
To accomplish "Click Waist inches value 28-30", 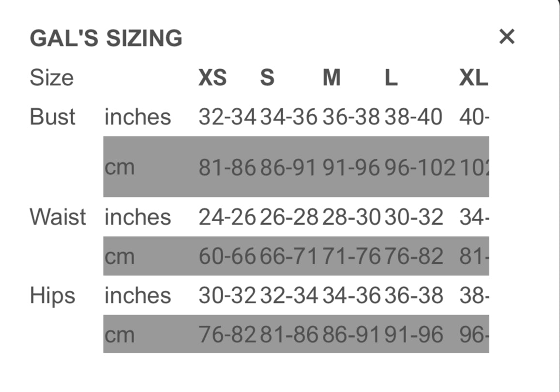I will (351, 217).
